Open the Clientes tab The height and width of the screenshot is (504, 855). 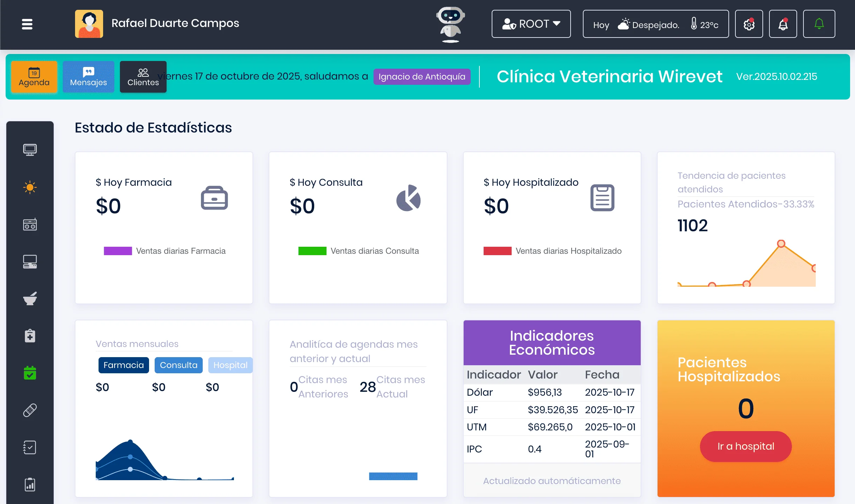click(143, 77)
